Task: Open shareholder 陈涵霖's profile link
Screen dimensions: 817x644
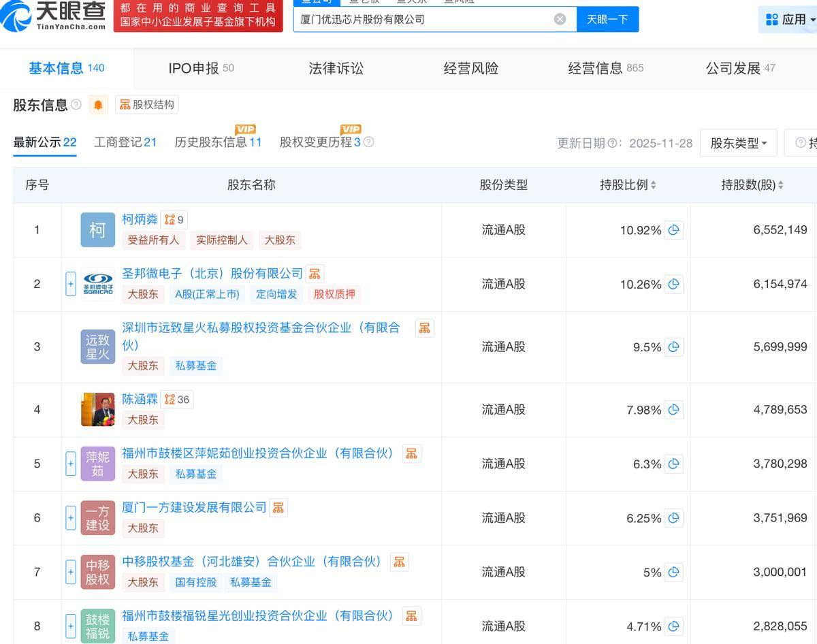Action: tap(139, 399)
